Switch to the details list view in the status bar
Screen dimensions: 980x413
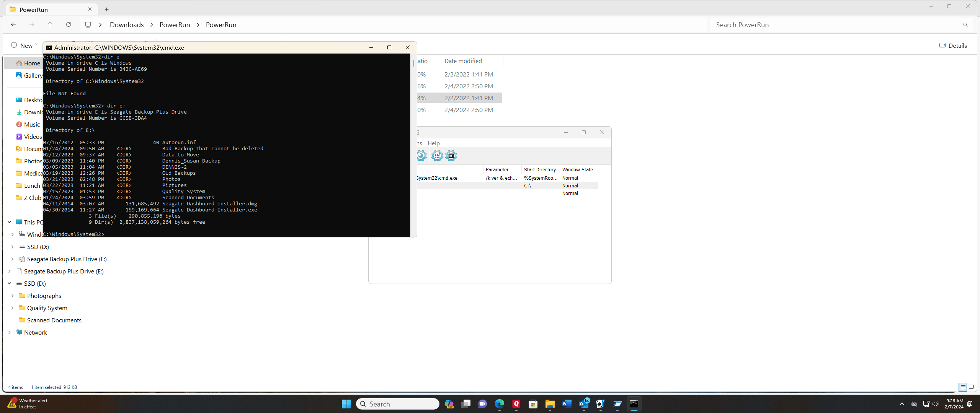coord(962,387)
